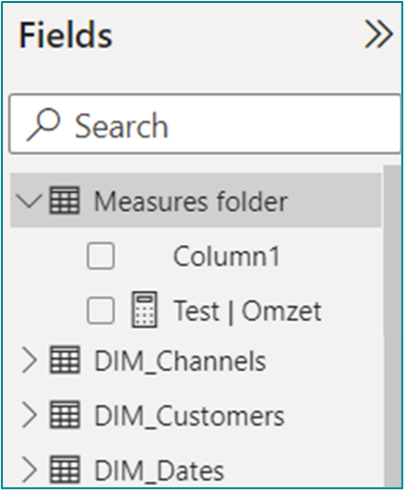Click the Measures folder table icon
The height and width of the screenshot is (490, 404).
tap(65, 200)
